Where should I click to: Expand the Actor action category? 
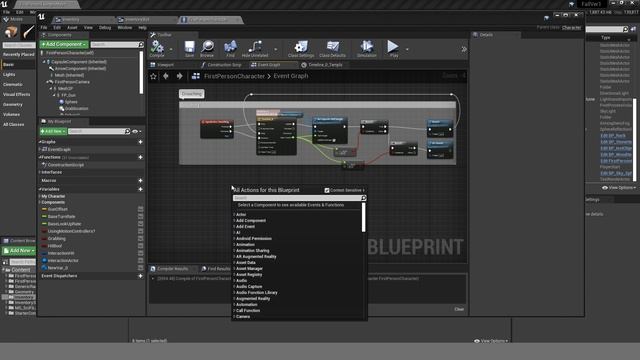point(234,215)
